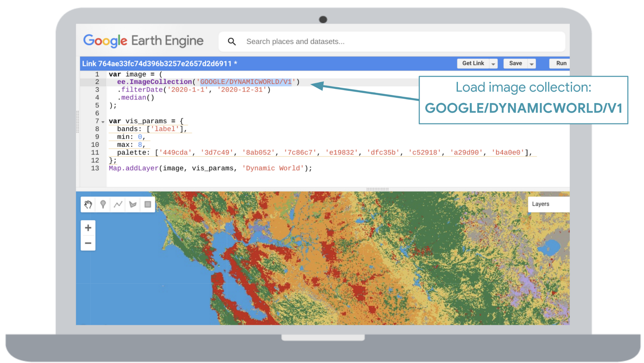Click palette color 'b4a0e0' in code

tap(507, 153)
